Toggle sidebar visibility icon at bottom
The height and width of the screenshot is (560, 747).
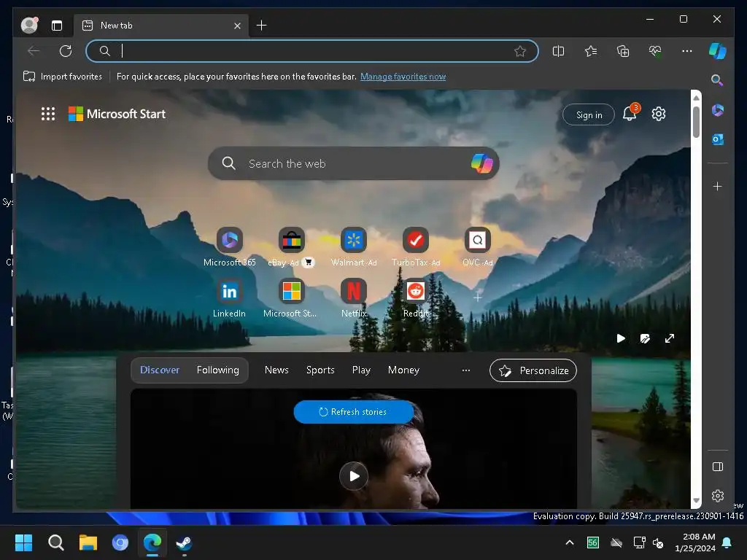[x=718, y=467]
